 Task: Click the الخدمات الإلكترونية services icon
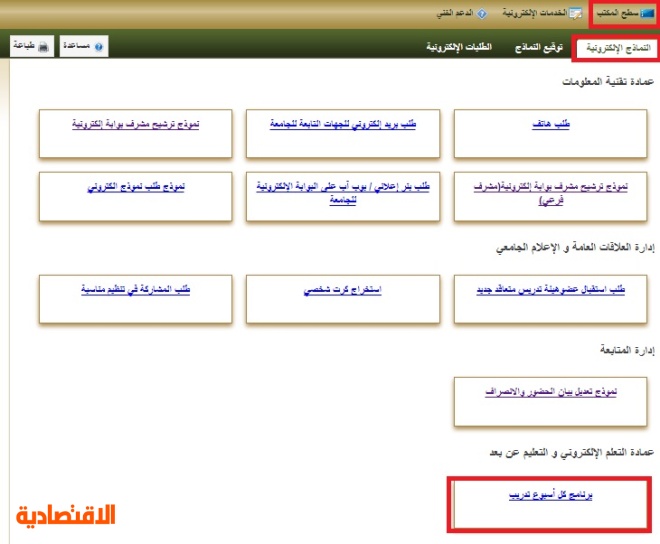(x=575, y=13)
